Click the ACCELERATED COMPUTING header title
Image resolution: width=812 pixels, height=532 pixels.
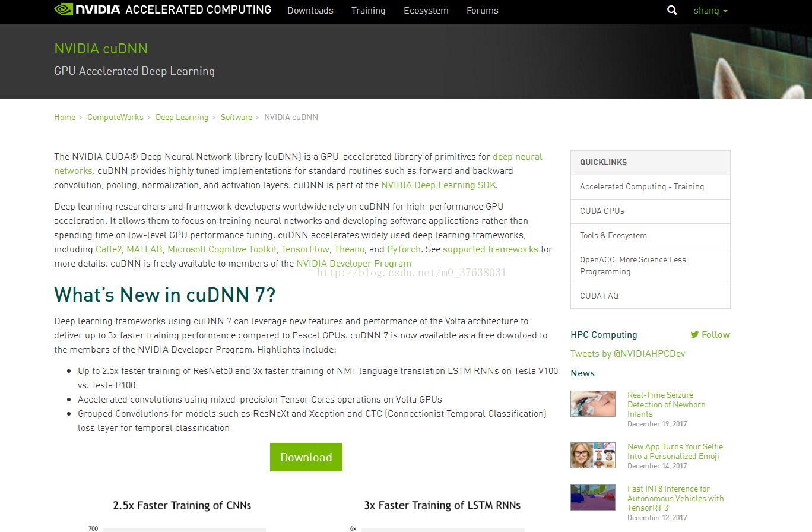tap(198, 10)
